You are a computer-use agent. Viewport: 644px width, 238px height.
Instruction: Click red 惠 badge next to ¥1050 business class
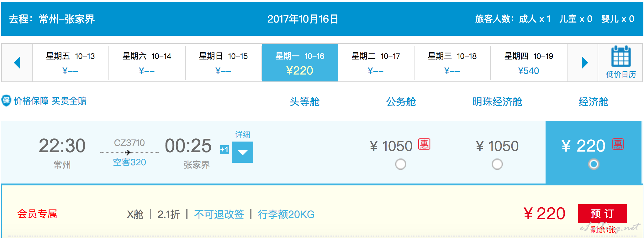[424, 144]
